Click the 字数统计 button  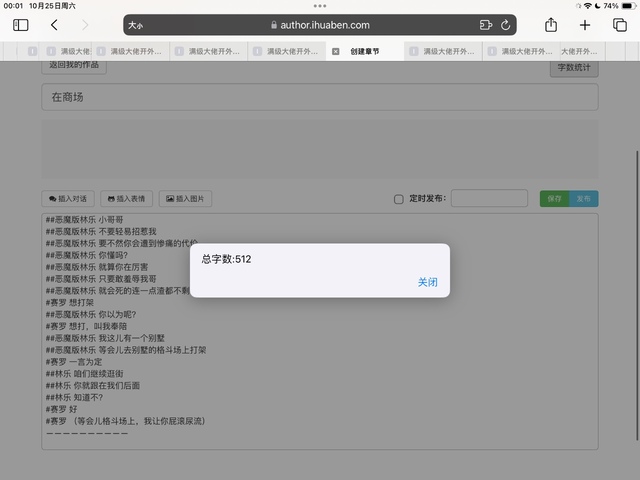click(x=573, y=69)
